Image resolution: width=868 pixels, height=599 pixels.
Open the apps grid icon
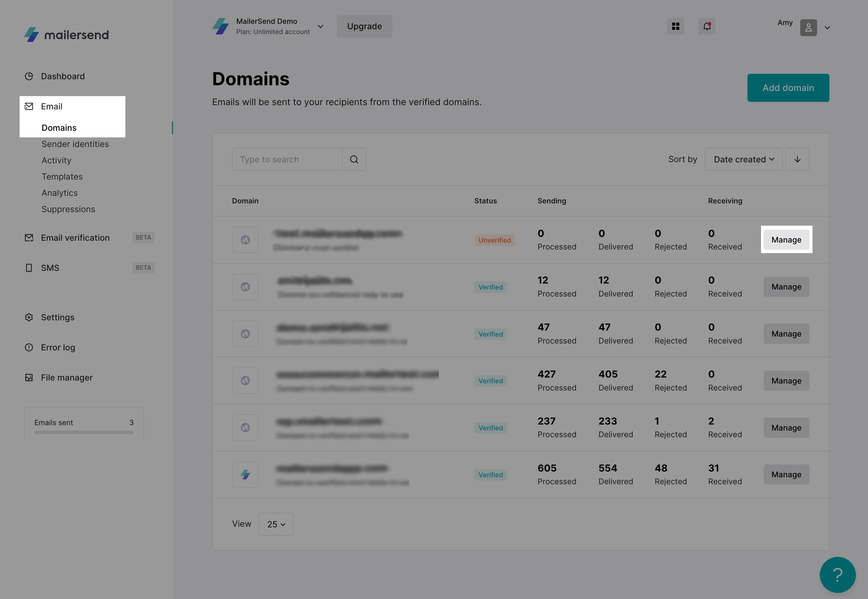coord(675,26)
